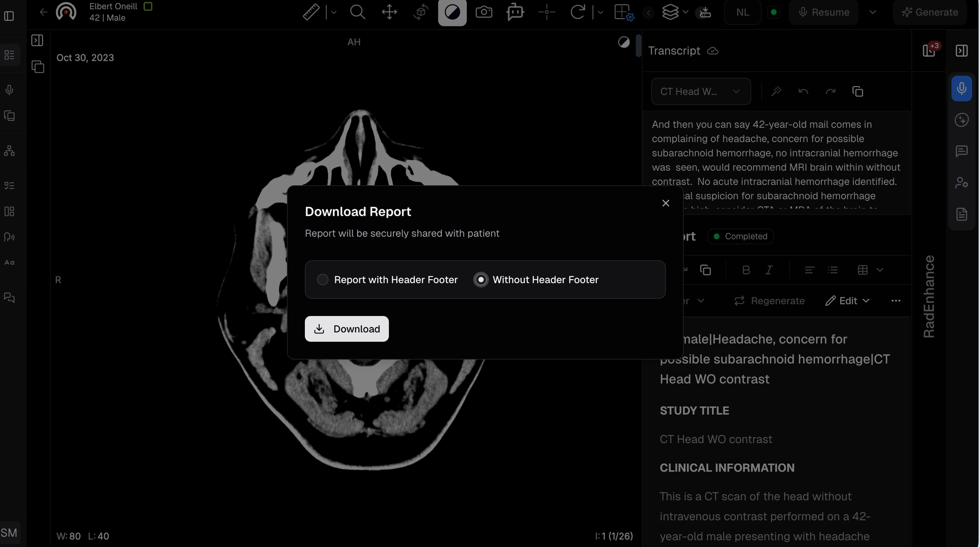The width and height of the screenshot is (980, 547).
Task: Collapse the right panel
Action: (961, 51)
